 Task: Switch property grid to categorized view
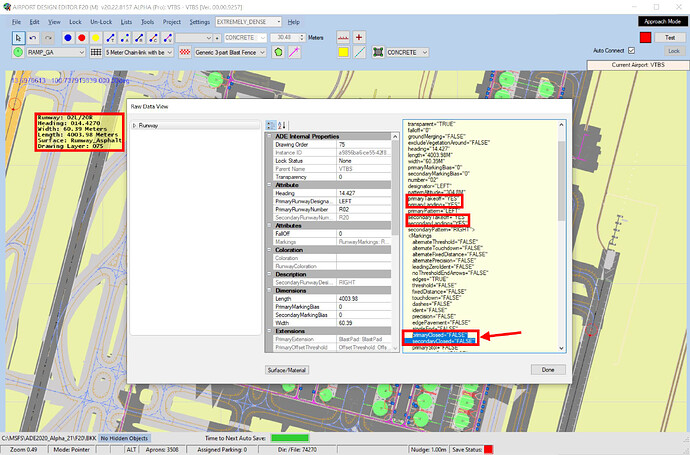click(271, 125)
